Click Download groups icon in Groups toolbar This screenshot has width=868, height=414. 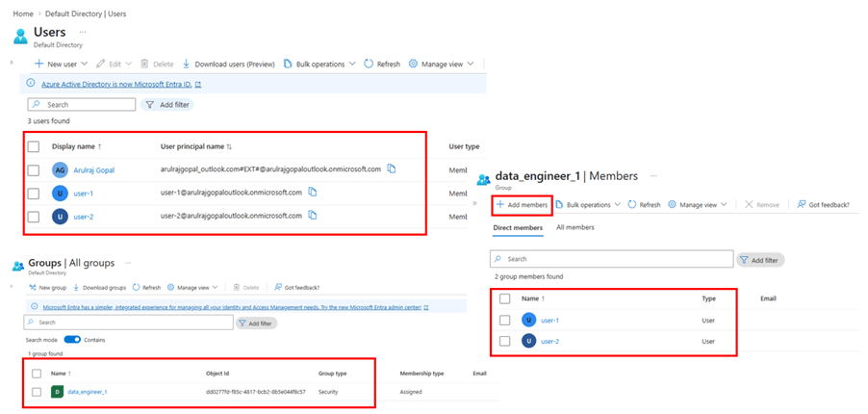[x=76, y=287]
